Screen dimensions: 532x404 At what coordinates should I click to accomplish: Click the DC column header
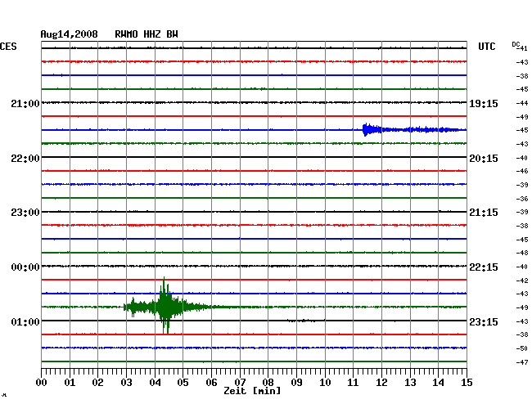point(516,44)
